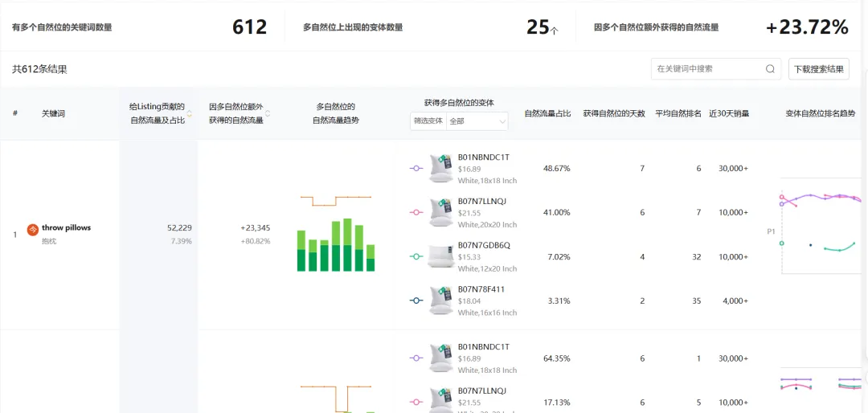The image size is (868, 413).
Task: Open pillow thumbnail in the 41.00% row
Action: [x=441, y=213]
